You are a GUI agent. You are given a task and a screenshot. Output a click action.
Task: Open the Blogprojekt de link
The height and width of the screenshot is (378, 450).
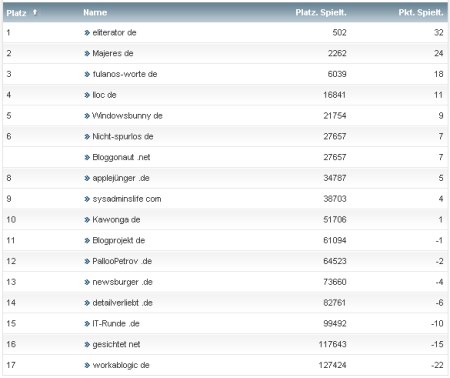(x=119, y=240)
